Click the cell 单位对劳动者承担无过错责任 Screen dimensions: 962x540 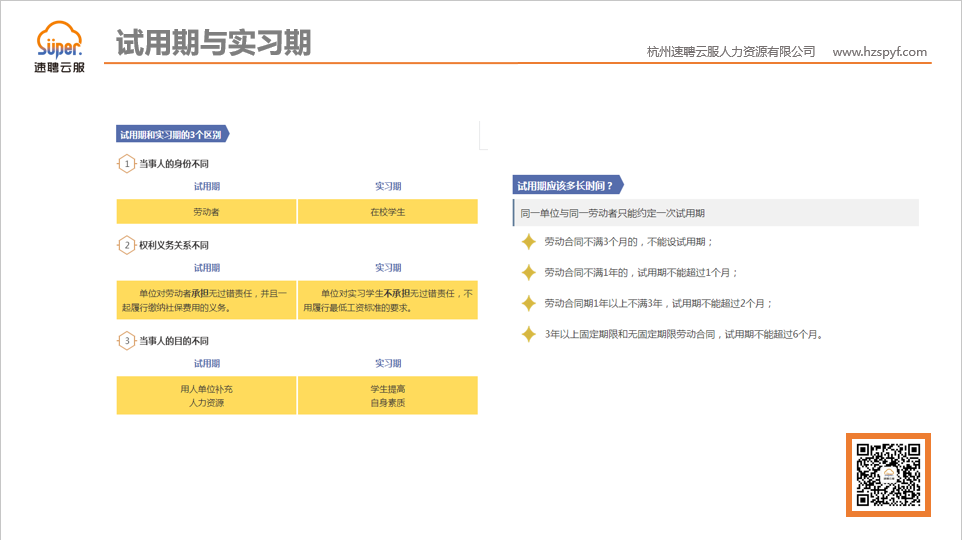pyautogui.click(x=207, y=300)
